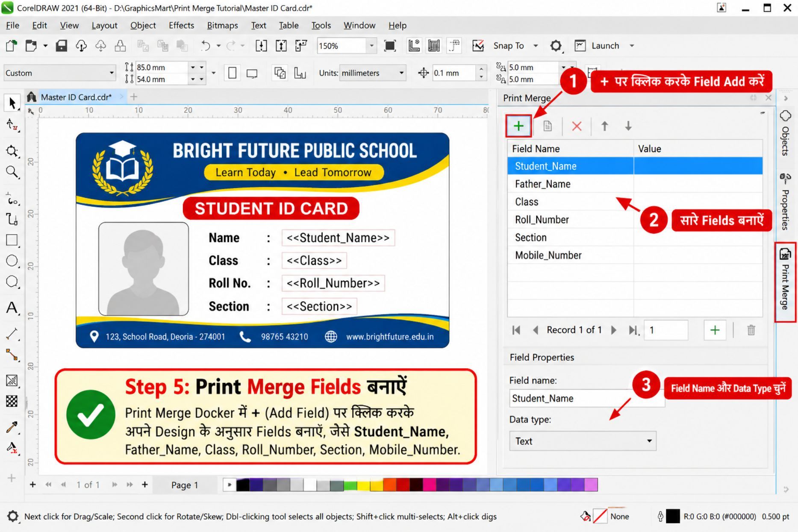The image size is (798, 532).
Task: Select the Zoom tool in toolbox
Action: coord(12,172)
